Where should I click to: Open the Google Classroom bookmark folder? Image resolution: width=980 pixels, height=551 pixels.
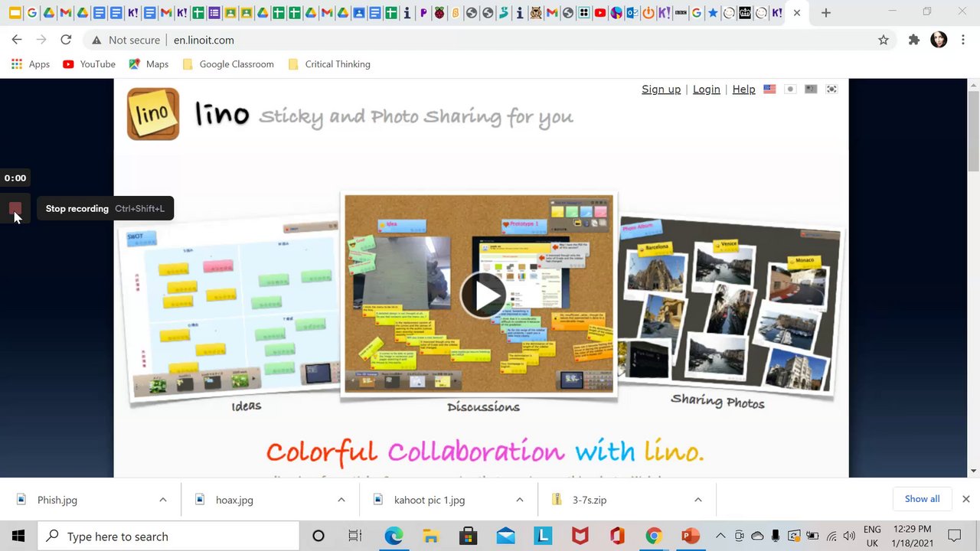tap(228, 64)
